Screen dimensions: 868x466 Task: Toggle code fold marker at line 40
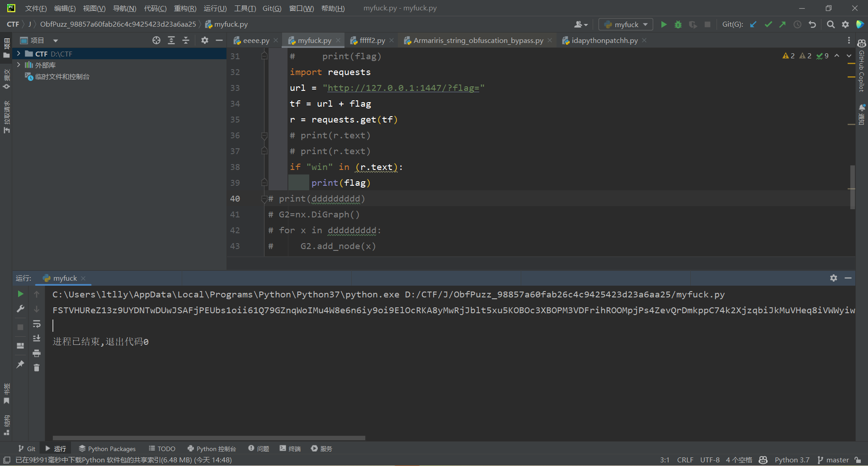(x=264, y=198)
